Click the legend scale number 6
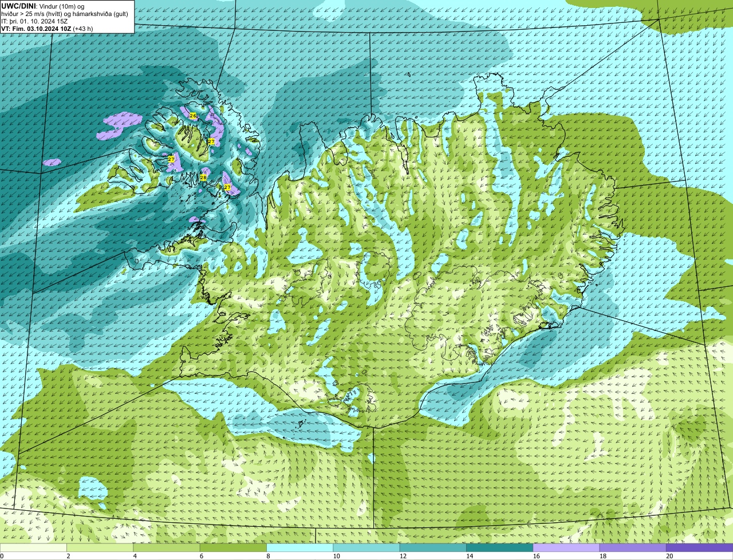 coord(202,556)
